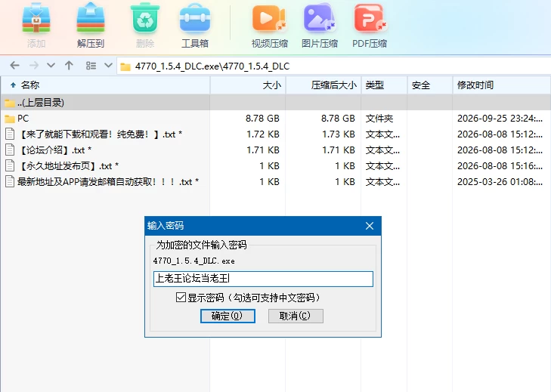Viewport: 551px width, 392px height.
Task: Click 8.78 GB size cell of PC
Action: point(262,119)
